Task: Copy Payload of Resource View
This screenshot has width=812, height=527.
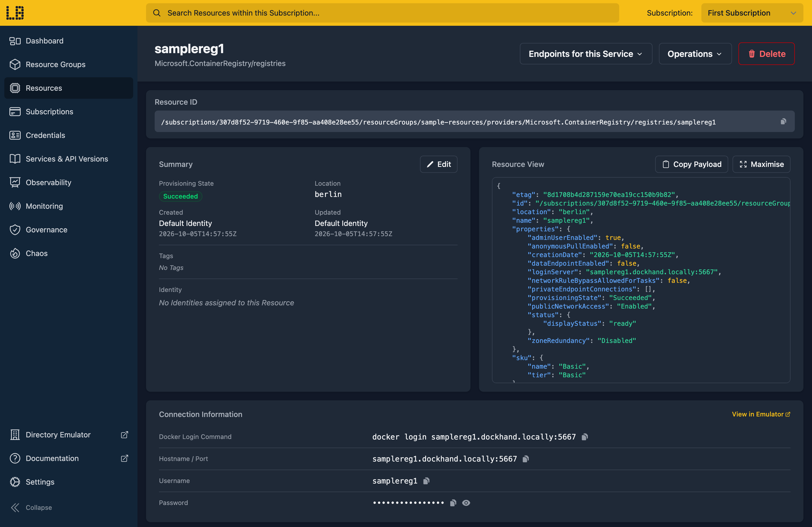Action: pyautogui.click(x=691, y=164)
